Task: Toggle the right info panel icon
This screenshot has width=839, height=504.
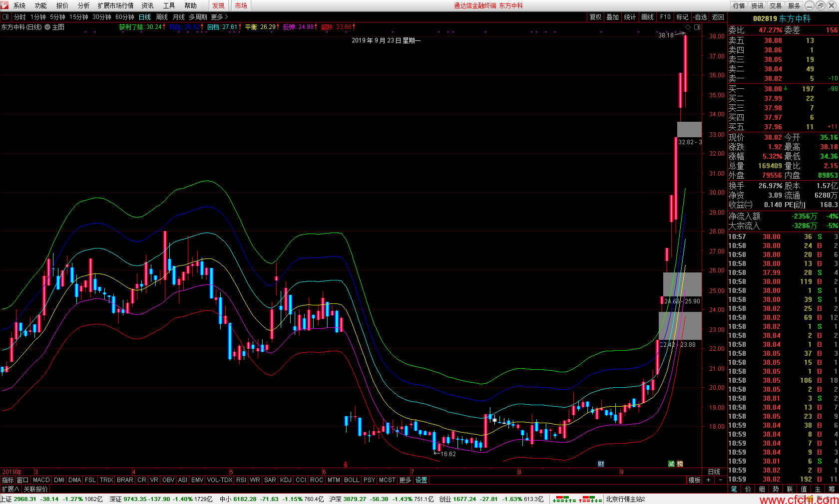Action: (697, 27)
